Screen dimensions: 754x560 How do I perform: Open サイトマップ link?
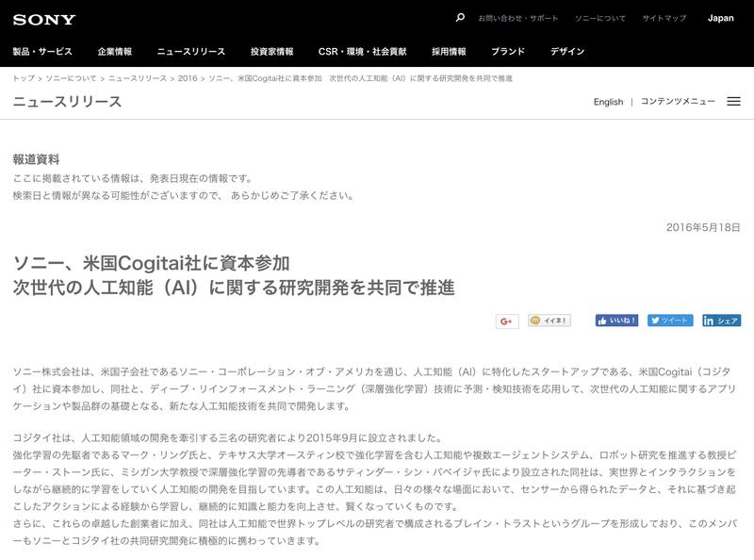pyautogui.click(x=664, y=18)
